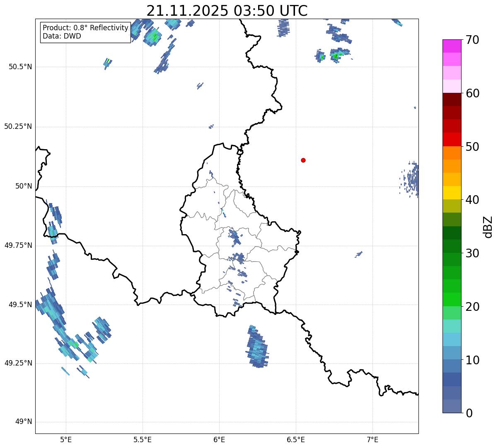Click the title "21.11.2025 03:50 UTC"

(x=227, y=10)
